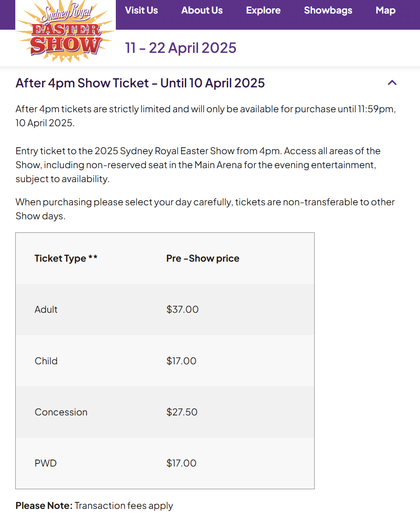420x522 pixels.
Task: Open the Map page
Action: click(x=385, y=10)
